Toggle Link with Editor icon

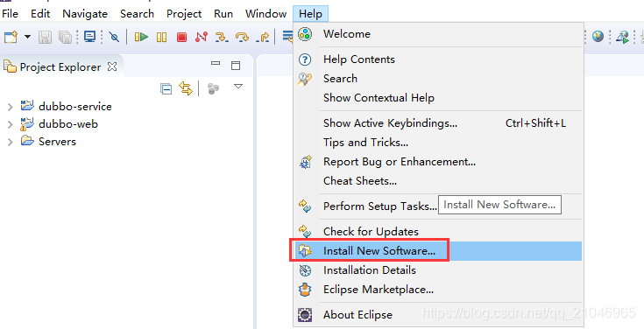click(x=186, y=88)
